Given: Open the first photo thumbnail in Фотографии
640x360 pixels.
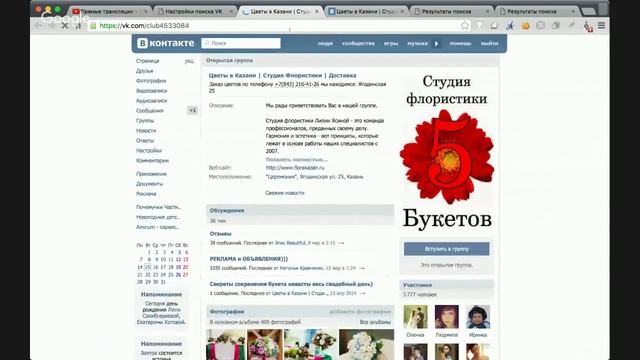Looking at the screenshot, I should (x=226, y=344).
